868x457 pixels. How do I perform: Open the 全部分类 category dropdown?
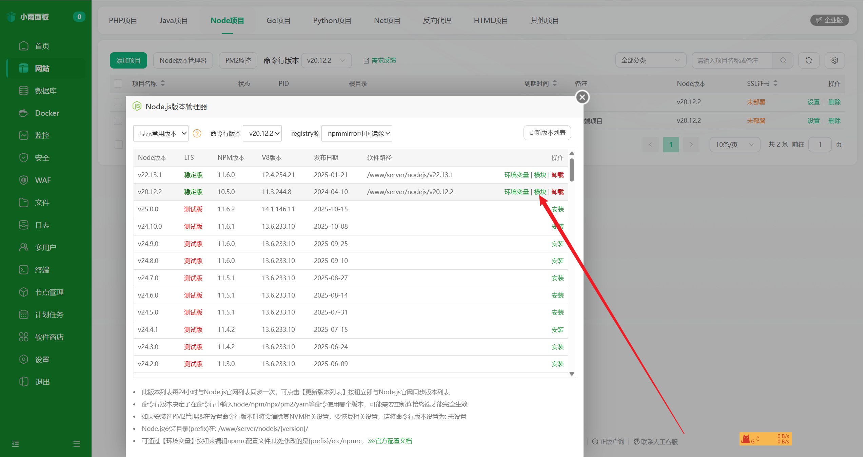tap(650, 60)
